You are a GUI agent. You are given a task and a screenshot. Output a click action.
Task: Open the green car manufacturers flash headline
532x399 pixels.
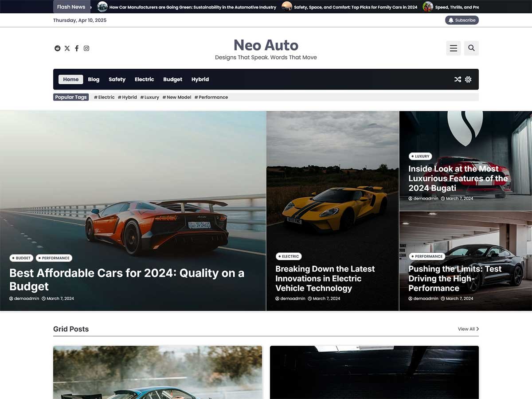193,7
